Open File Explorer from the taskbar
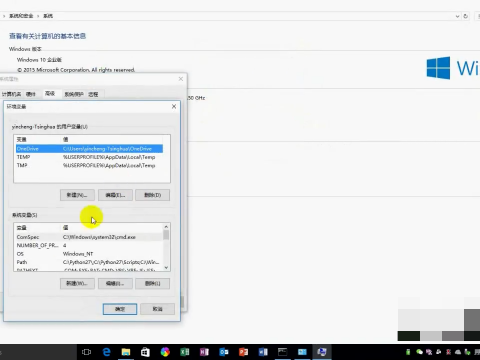Image resolution: width=480 pixels, height=360 pixels. click(x=126, y=352)
